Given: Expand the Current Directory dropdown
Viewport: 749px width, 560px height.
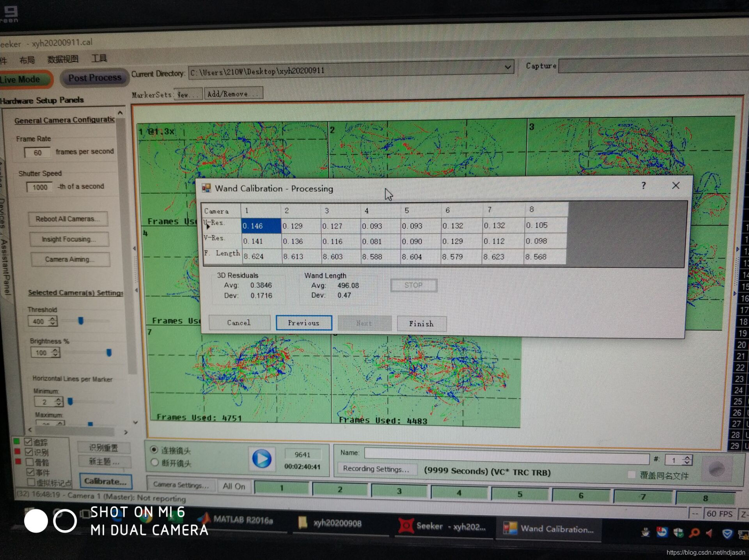Looking at the screenshot, I should click(x=508, y=67).
